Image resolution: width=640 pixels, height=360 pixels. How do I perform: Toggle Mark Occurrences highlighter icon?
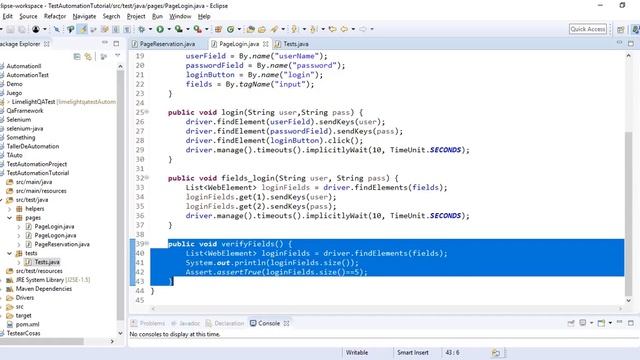[83, 29]
